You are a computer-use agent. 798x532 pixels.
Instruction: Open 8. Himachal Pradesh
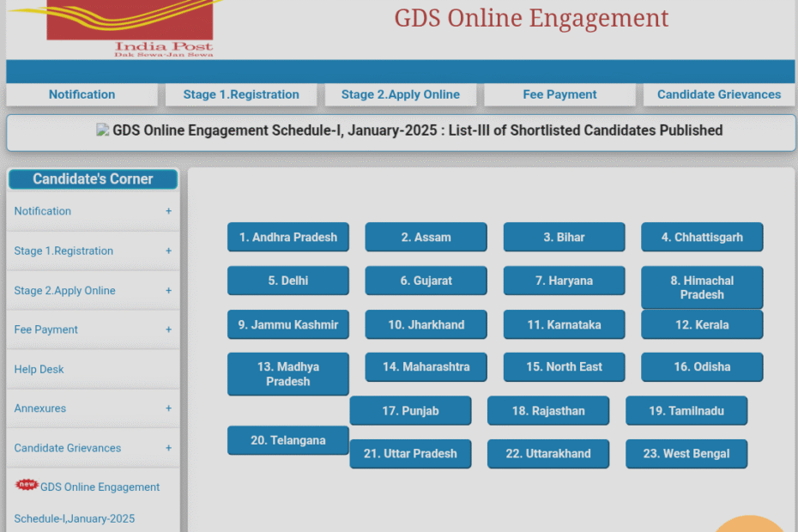pyautogui.click(x=702, y=287)
